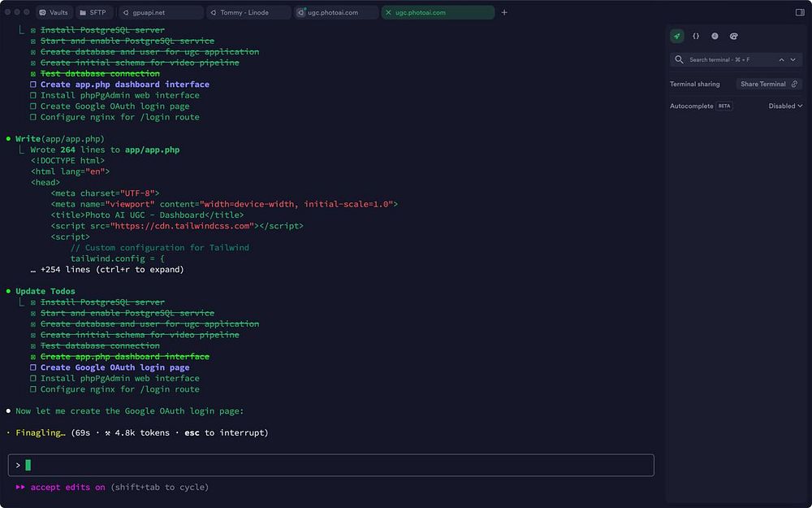The height and width of the screenshot is (508, 812).
Task: Switch to the inactive ugc.photoai.com tab
Action: click(337, 12)
